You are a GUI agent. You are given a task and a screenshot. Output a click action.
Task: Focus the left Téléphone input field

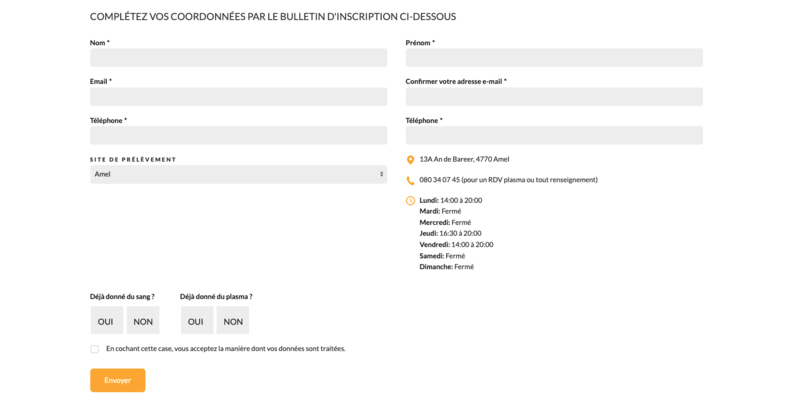(x=238, y=136)
